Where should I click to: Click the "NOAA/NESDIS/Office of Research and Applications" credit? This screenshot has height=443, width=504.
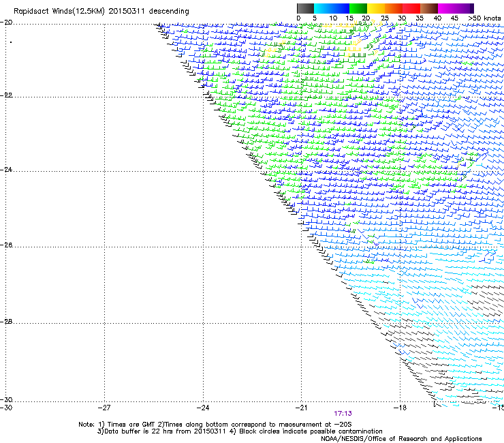point(401,439)
